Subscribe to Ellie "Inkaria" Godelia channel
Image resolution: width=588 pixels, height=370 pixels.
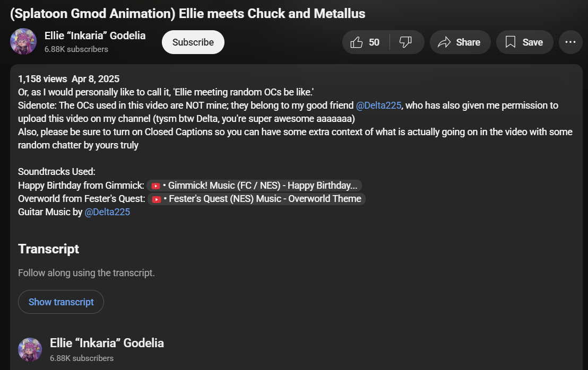click(193, 42)
